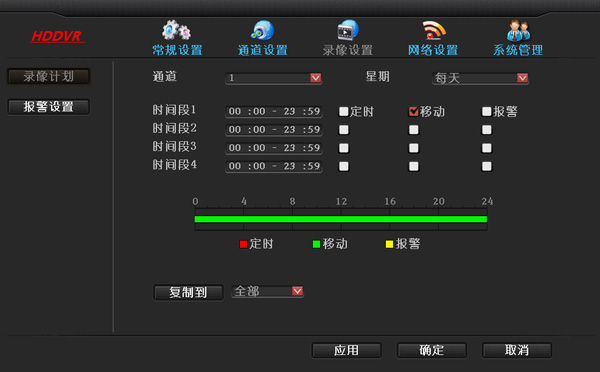The image size is (600, 372).
Task: Tick 定时 checkbox for 时间段2
Action: 344,130
